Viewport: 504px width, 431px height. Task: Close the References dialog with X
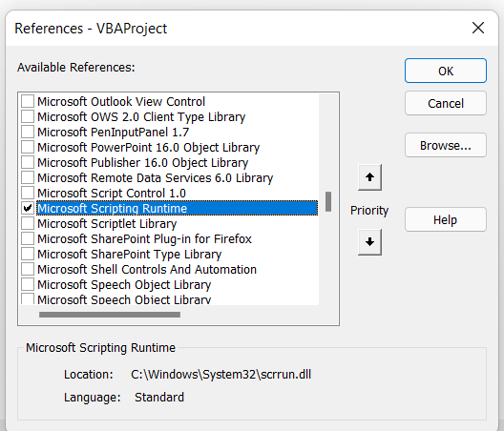[478, 28]
